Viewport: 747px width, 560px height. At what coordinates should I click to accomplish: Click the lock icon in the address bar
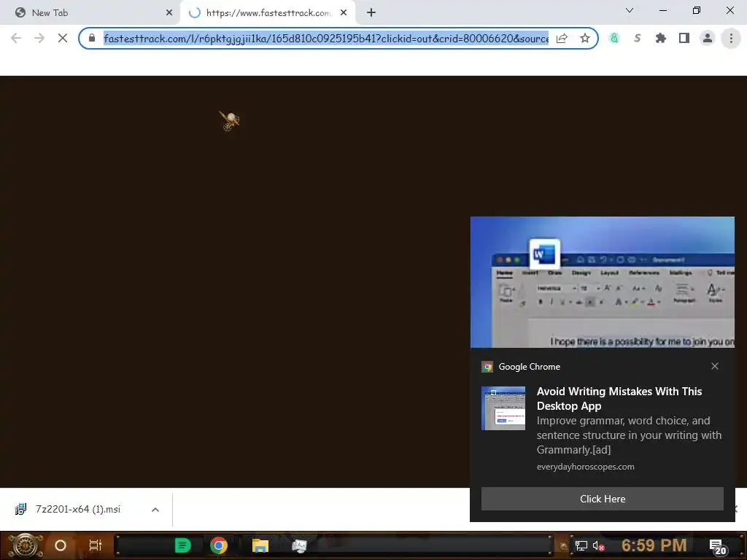point(92,38)
